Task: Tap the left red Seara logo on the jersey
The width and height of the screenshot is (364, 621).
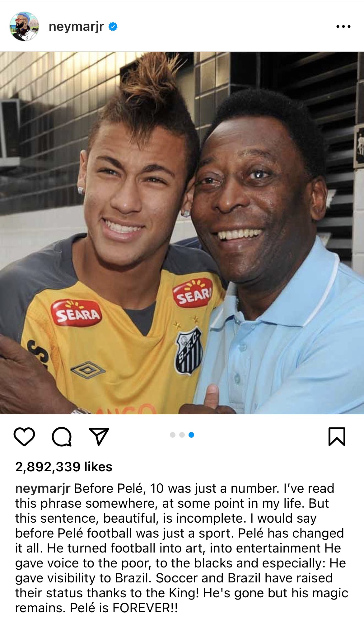Action: (x=77, y=313)
